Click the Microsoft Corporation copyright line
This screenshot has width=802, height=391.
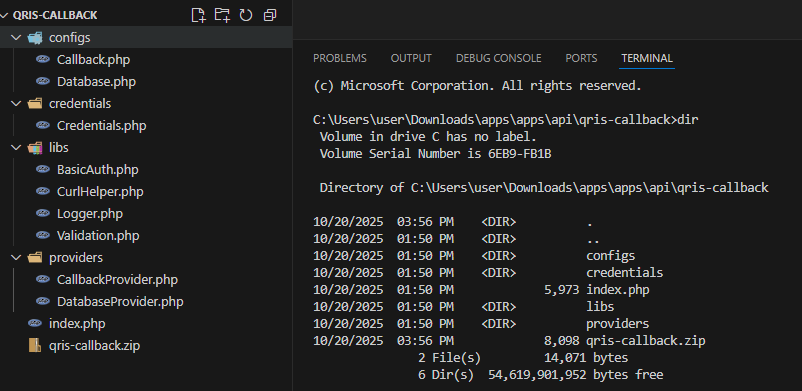[477, 86]
